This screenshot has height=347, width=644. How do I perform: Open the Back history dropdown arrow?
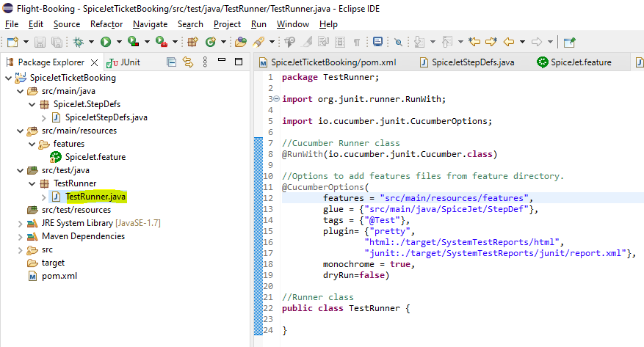pos(522,42)
